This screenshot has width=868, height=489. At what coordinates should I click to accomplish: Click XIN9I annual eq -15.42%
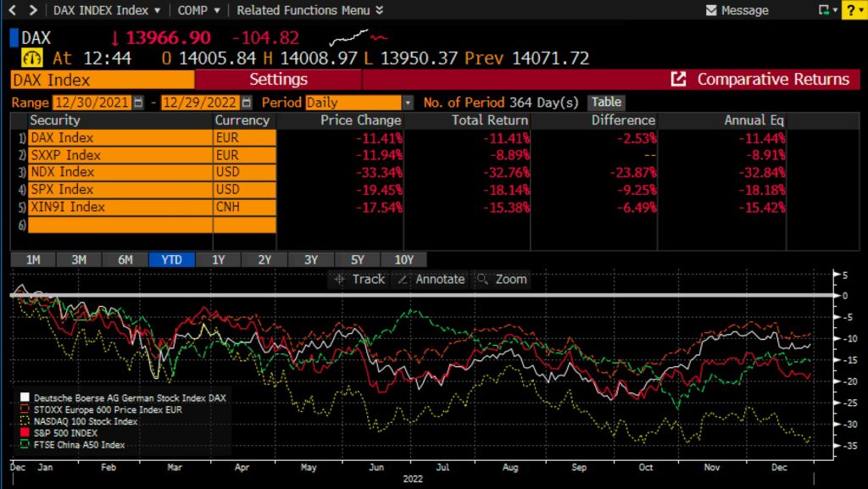pyautogui.click(x=762, y=208)
